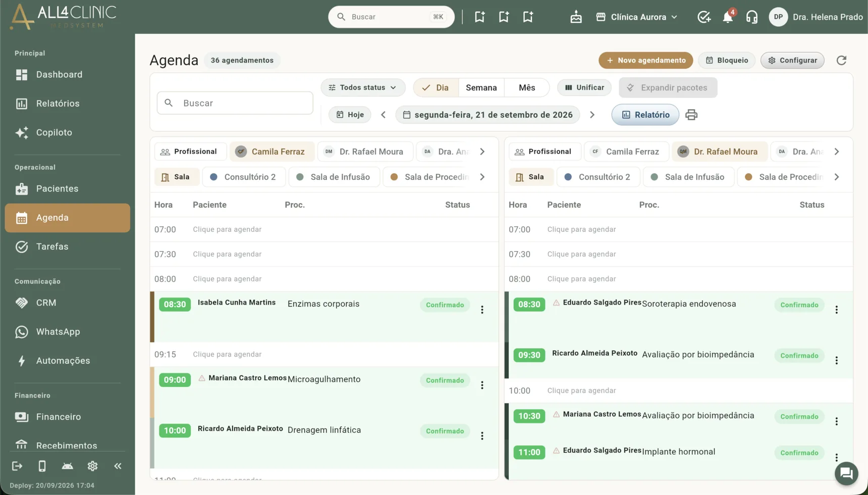
Task: Toggle the Unificar view
Action: [x=584, y=87]
